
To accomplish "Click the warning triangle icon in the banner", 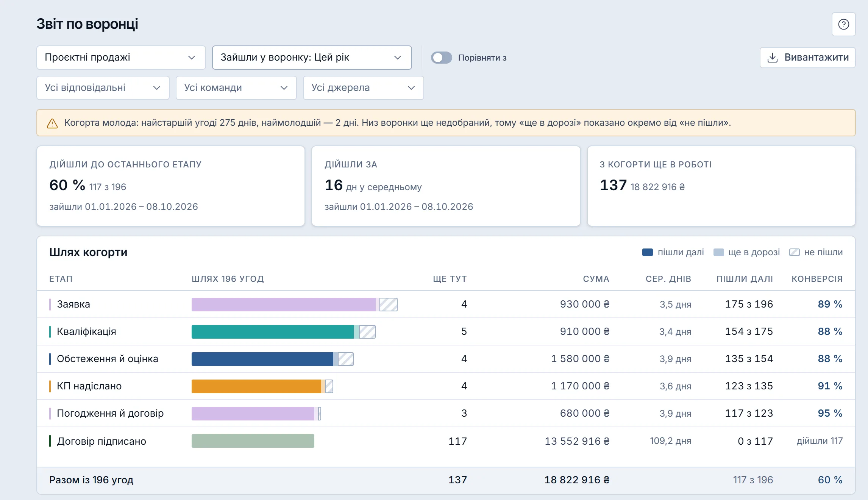I will 52,123.
